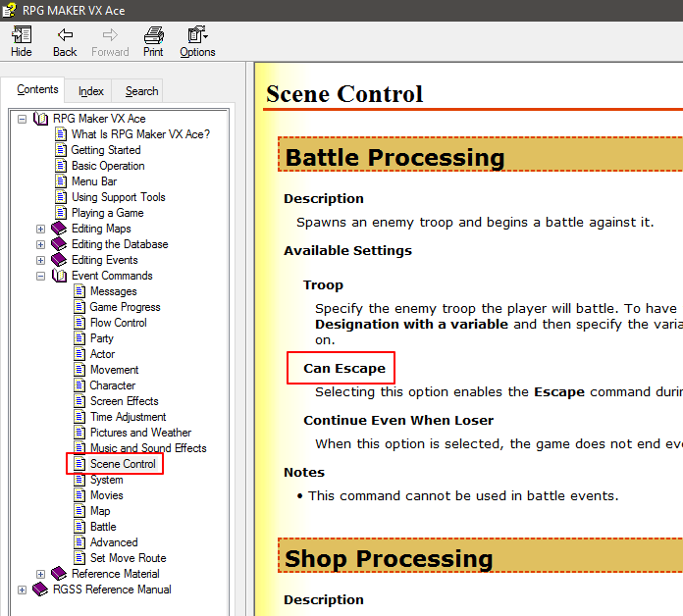Switch to the Index tab

pyautogui.click(x=90, y=91)
